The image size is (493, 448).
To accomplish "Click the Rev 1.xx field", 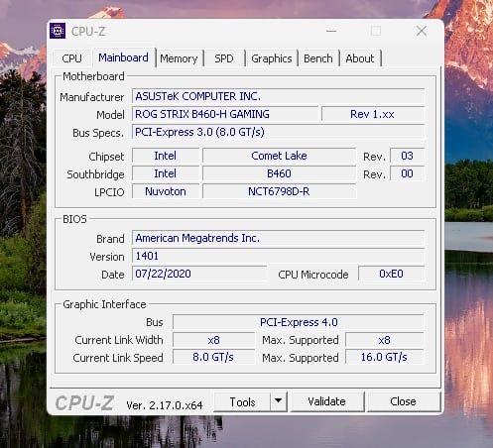I will click(x=373, y=114).
